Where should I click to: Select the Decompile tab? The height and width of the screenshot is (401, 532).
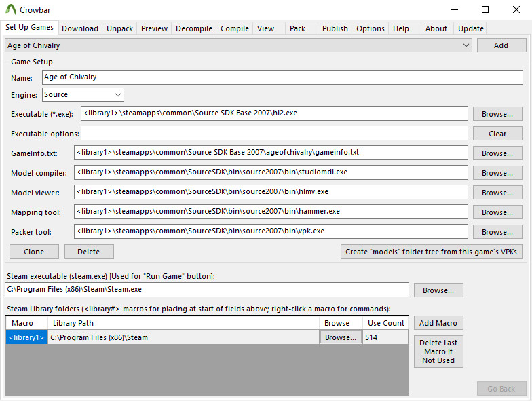(194, 28)
